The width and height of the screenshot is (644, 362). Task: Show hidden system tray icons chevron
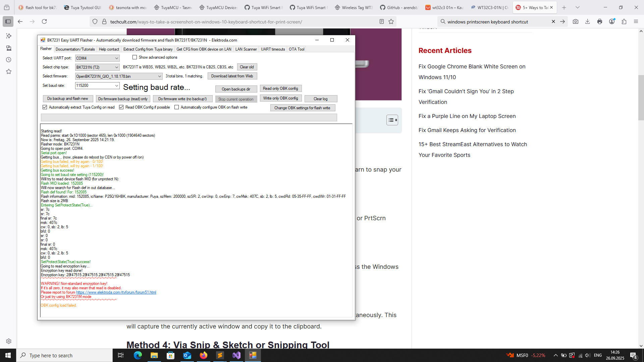pyautogui.click(x=555, y=355)
